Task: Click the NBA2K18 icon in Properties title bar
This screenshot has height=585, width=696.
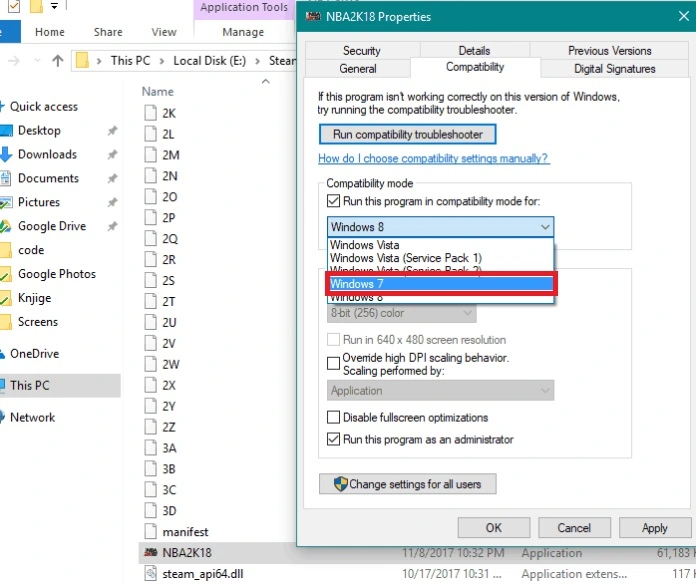Action: click(313, 16)
